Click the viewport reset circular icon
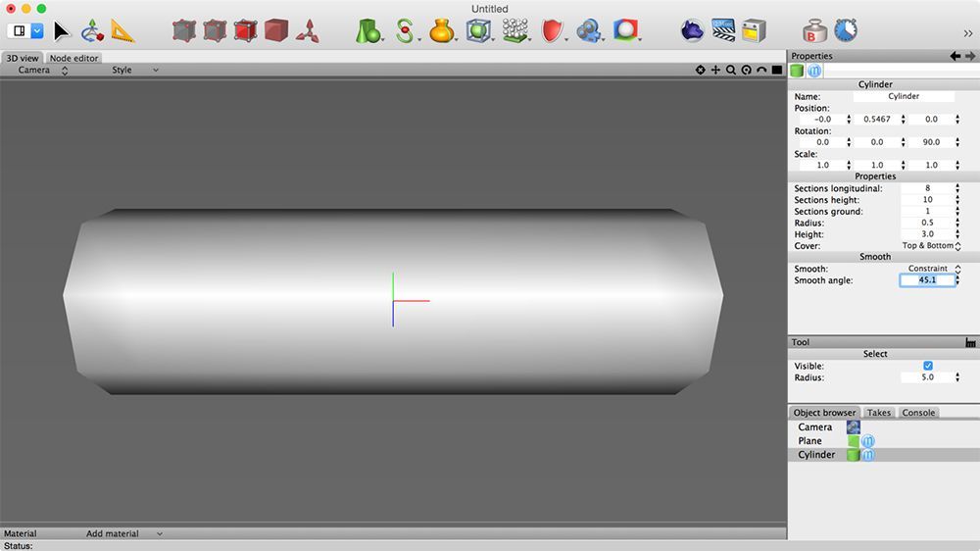Screen dimensions: 980x551 coord(746,70)
